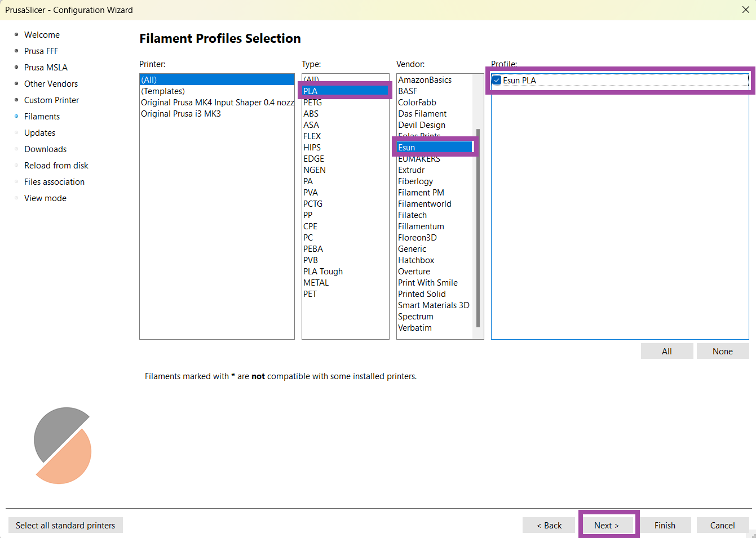Uncheck the Esun PLA profile checkbox
The width and height of the screenshot is (756, 538).
point(497,81)
